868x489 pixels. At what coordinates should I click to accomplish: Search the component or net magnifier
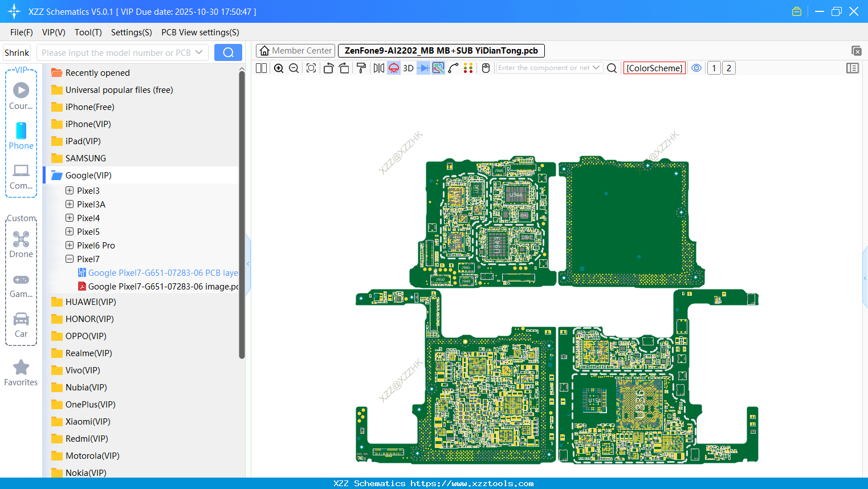coord(612,68)
